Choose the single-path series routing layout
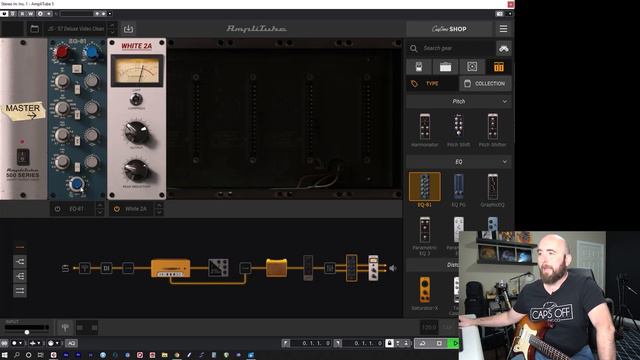Viewport: 640px width, 360px height. pos(20,247)
